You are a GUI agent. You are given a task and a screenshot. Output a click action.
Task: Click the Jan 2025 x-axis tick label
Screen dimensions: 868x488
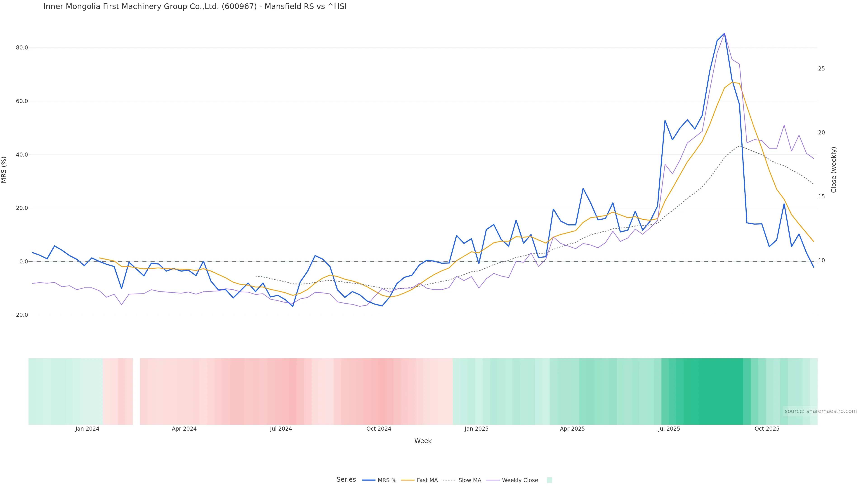[476, 429]
